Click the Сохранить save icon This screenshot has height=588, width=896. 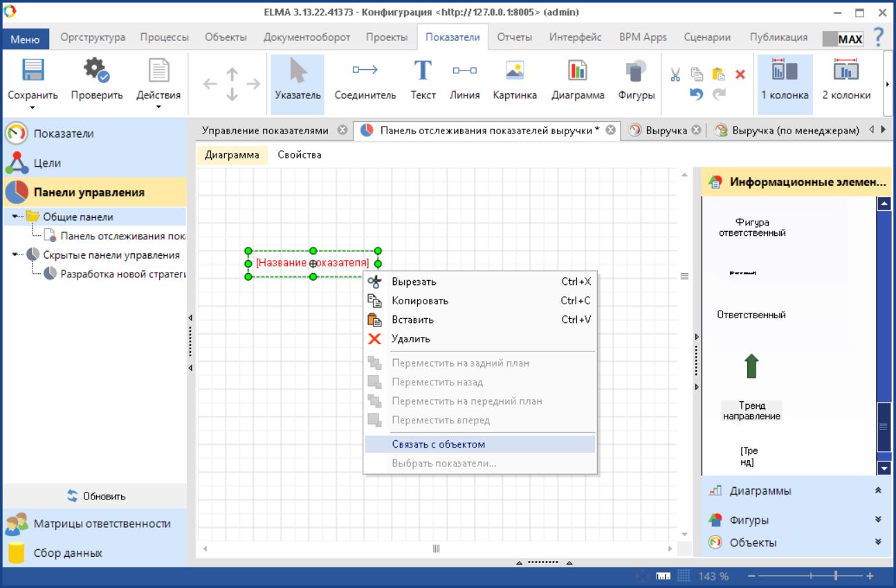click(33, 71)
